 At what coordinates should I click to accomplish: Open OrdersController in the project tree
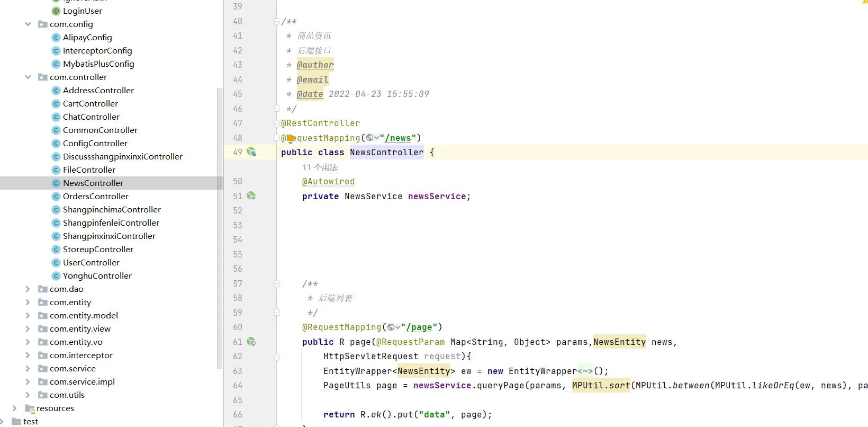coord(95,197)
